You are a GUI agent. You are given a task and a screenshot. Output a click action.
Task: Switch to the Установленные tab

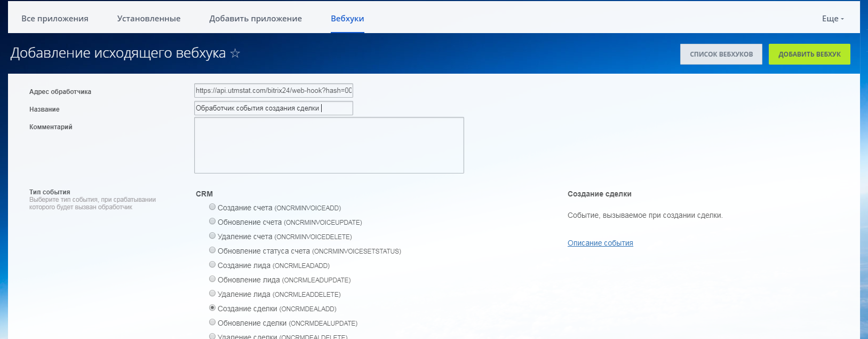(x=149, y=19)
